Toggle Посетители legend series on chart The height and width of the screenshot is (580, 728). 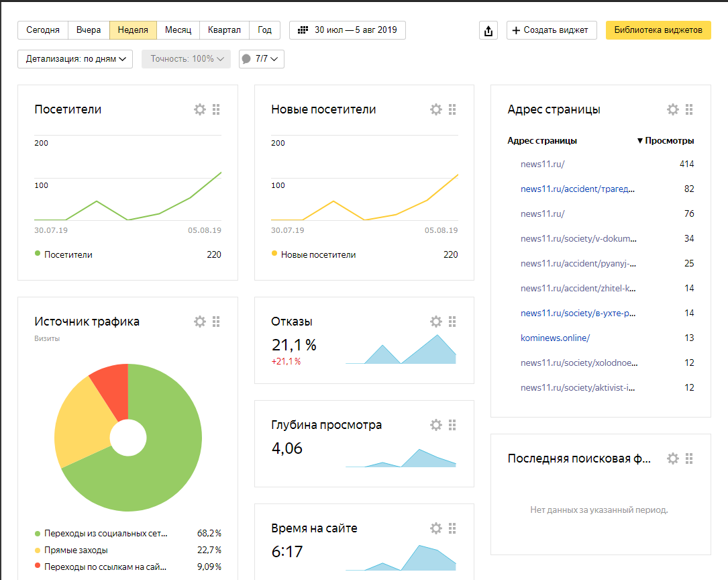pyautogui.click(x=68, y=254)
